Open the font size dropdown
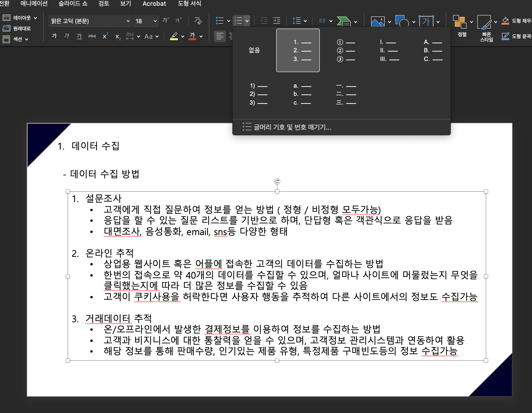The height and width of the screenshot is (413, 532). [155, 21]
